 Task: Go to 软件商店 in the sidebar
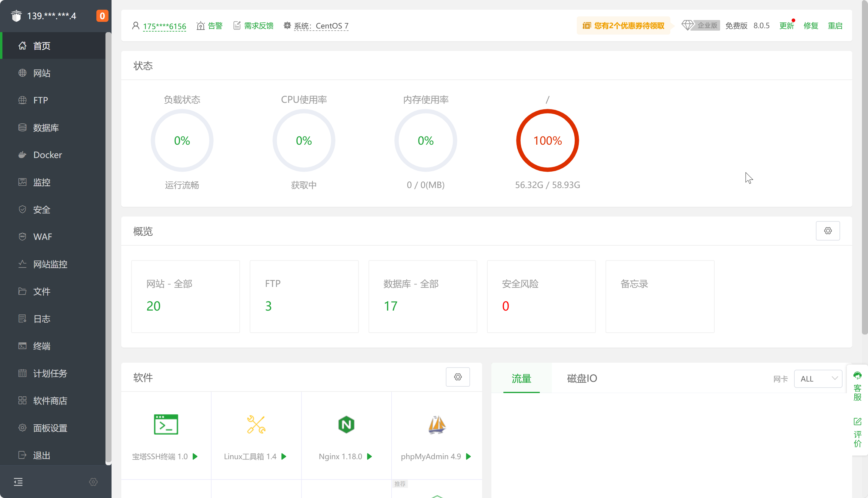click(50, 401)
